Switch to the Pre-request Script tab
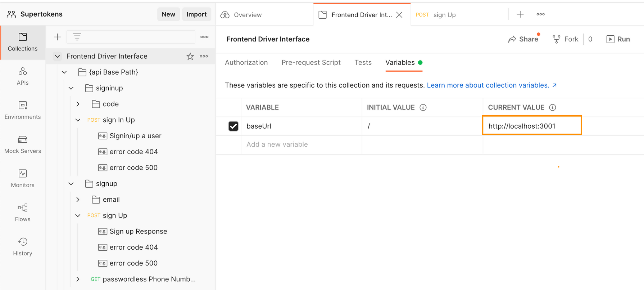The height and width of the screenshot is (290, 644). pyautogui.click(x=311, y=63)
